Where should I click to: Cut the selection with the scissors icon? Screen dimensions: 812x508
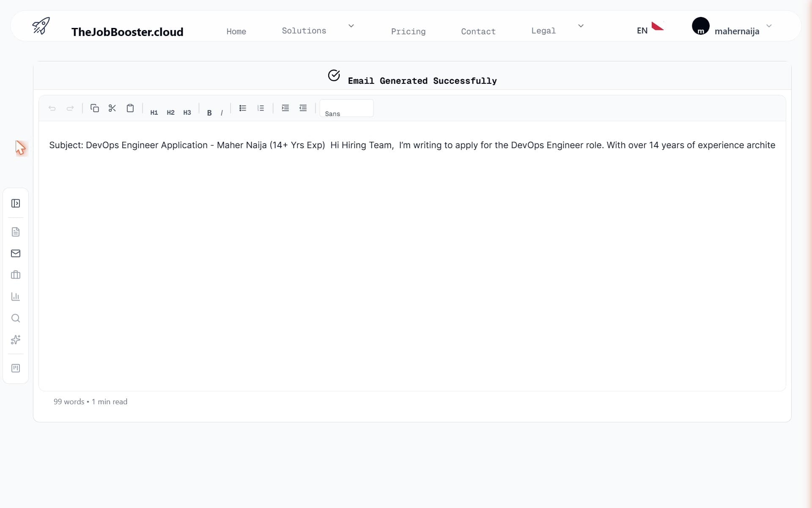[112, 108]
